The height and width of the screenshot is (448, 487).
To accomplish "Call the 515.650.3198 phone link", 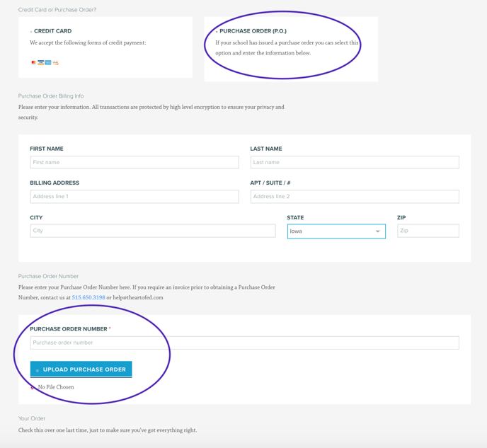I will coord(88,297).
